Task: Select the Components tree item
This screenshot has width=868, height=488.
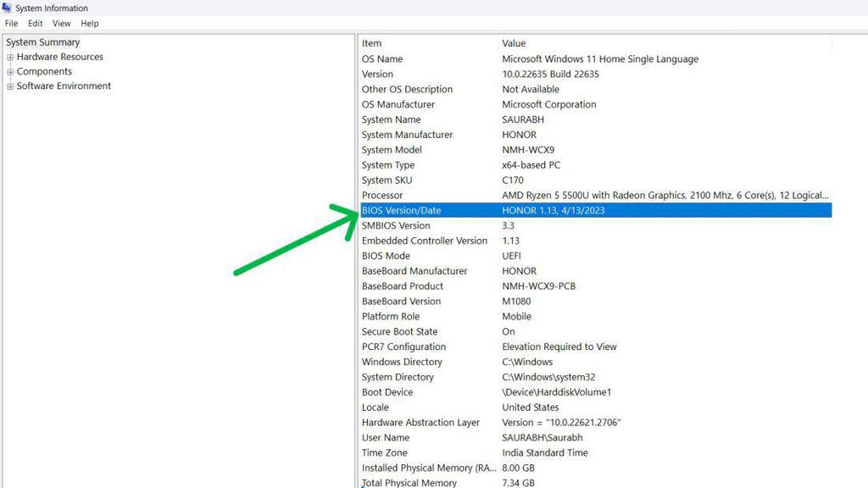Action: tap(44, 71)
